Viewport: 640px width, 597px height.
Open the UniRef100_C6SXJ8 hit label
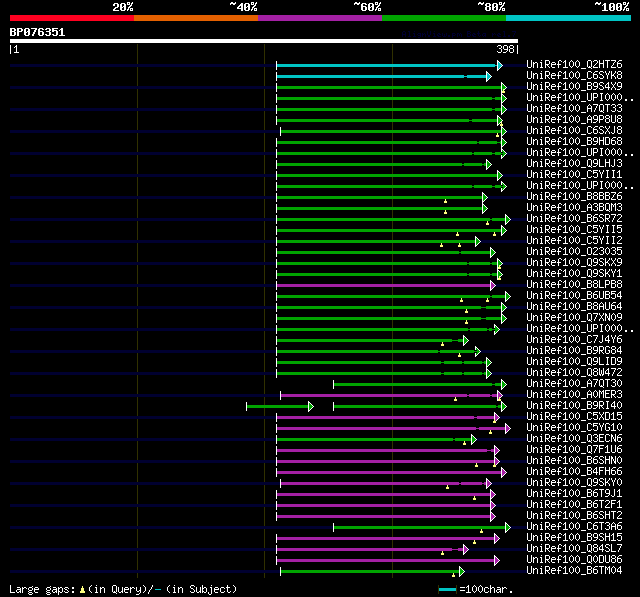[574, 130]
